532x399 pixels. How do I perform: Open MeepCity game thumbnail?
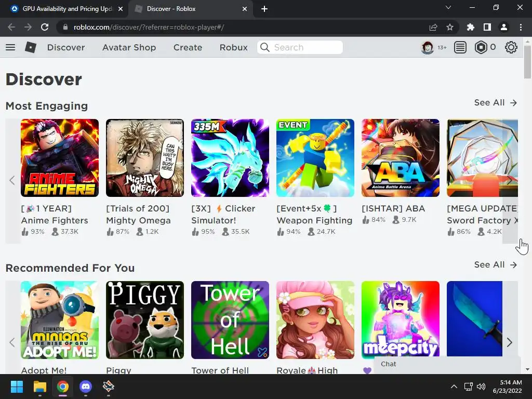(401, 319)
